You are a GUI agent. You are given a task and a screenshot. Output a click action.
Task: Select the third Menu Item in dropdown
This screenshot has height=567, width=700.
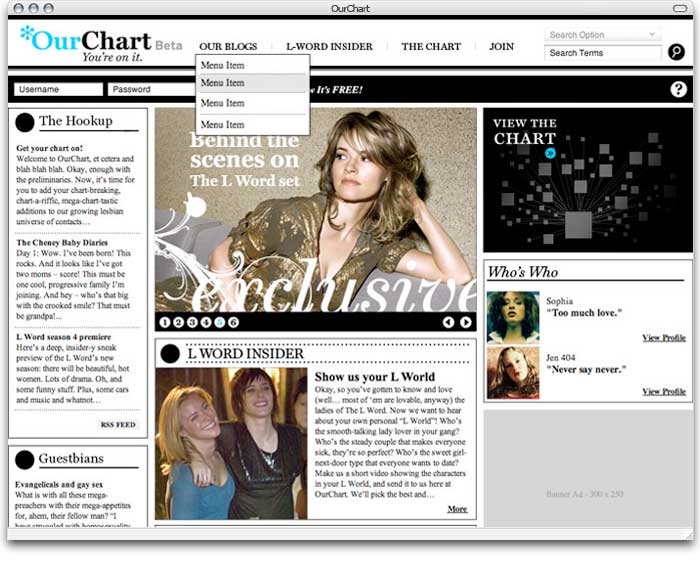click(252, 103)
